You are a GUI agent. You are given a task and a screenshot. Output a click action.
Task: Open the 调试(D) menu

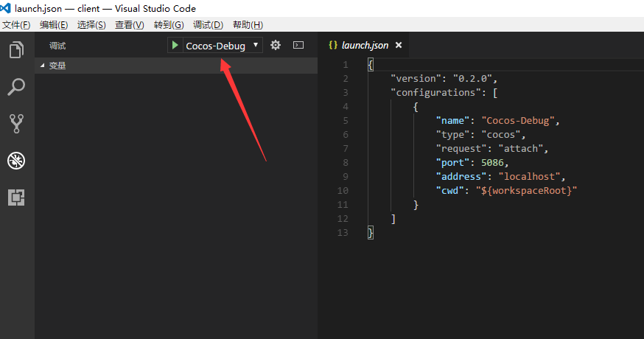pyautogui.click(x=209, y=25)
